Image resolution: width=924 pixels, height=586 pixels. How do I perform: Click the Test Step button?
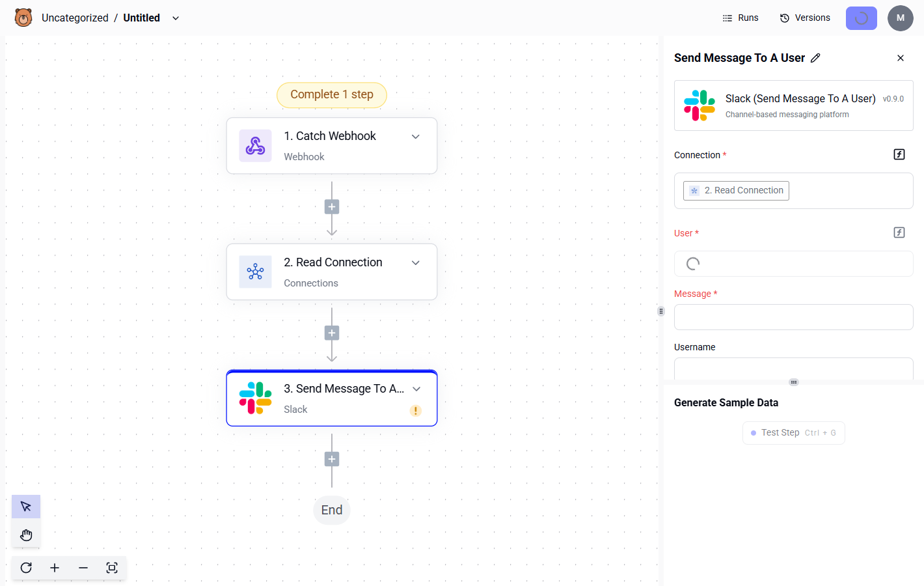pos(793,432)
